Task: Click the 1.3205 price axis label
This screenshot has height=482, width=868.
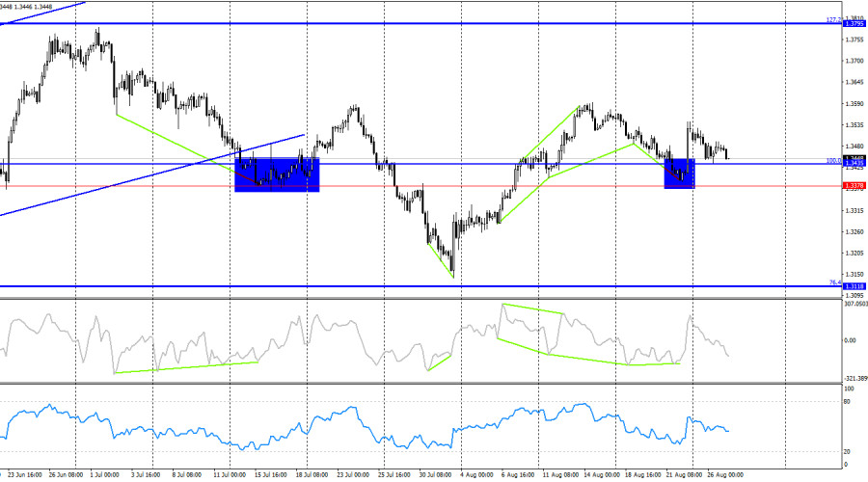Action: (854, 254)
